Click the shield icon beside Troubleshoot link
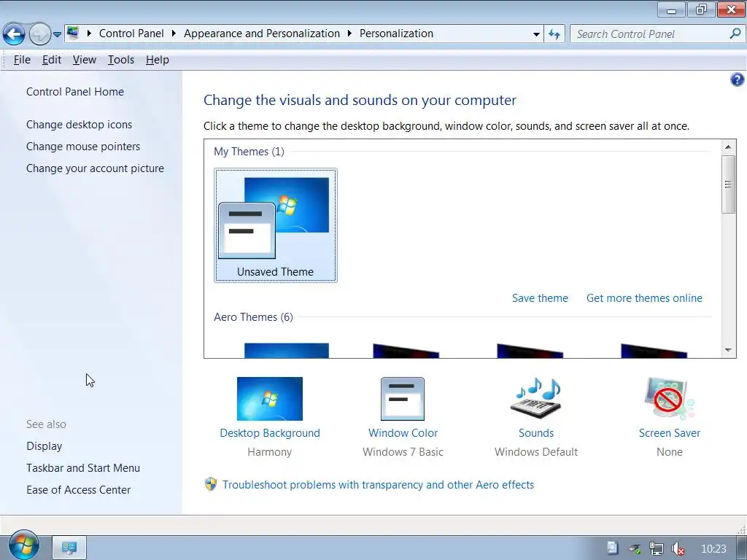 pos(211,484)
